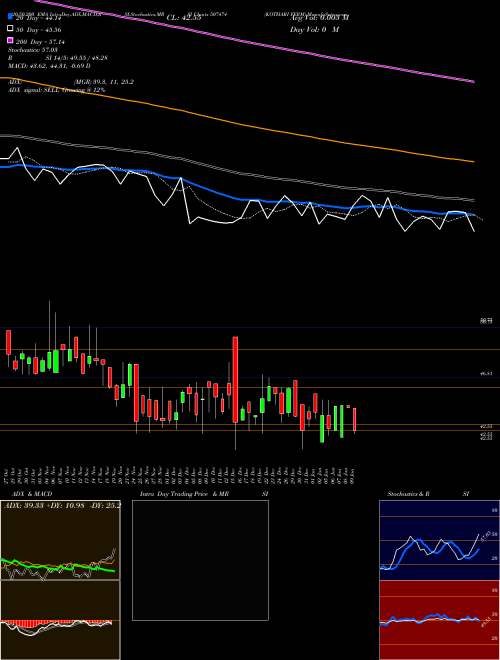Screen dimensions: 500x660
Task: Click the 'CL: 42.55' closing price label
Action: coord(184,18)
